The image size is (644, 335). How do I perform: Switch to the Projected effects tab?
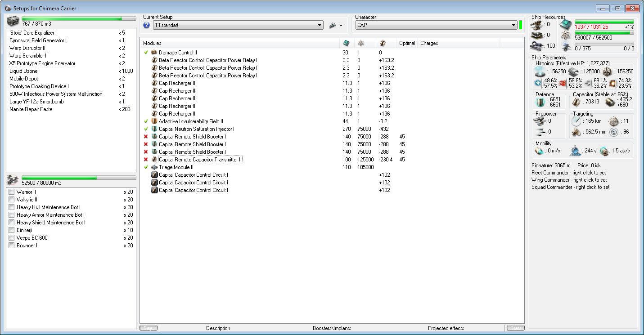[x=446, y=328]
